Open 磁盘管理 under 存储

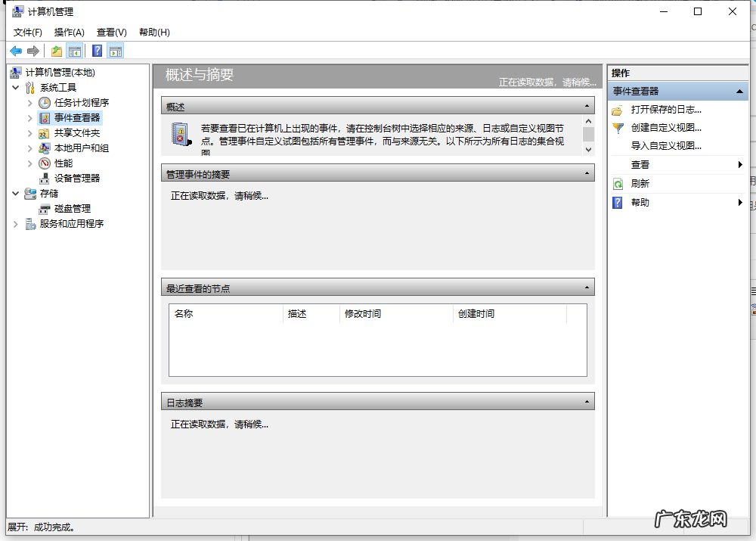tap(72, 209)
